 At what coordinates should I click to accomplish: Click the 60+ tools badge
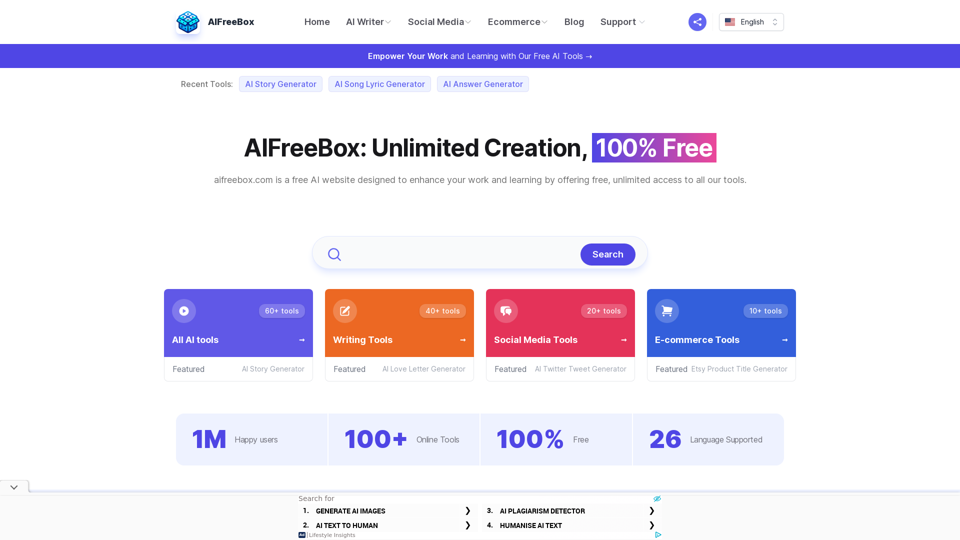[x=282, y=311]
